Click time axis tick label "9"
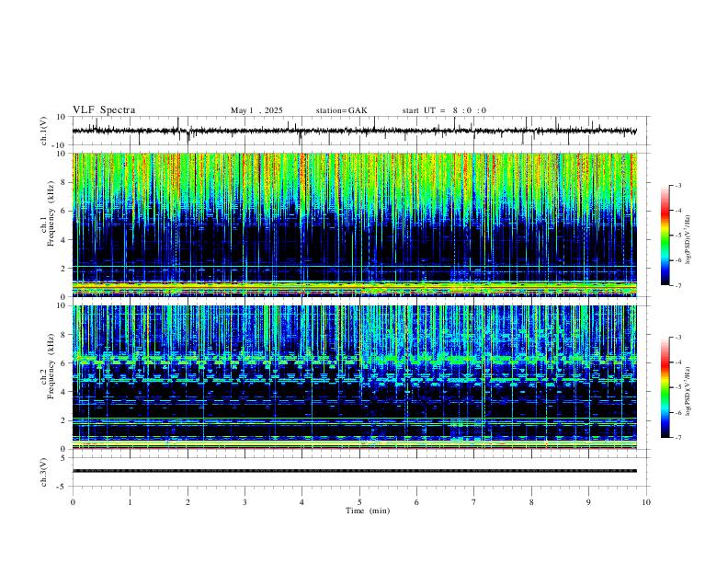Viewport: 728px width, 563px height. point(588,502)
